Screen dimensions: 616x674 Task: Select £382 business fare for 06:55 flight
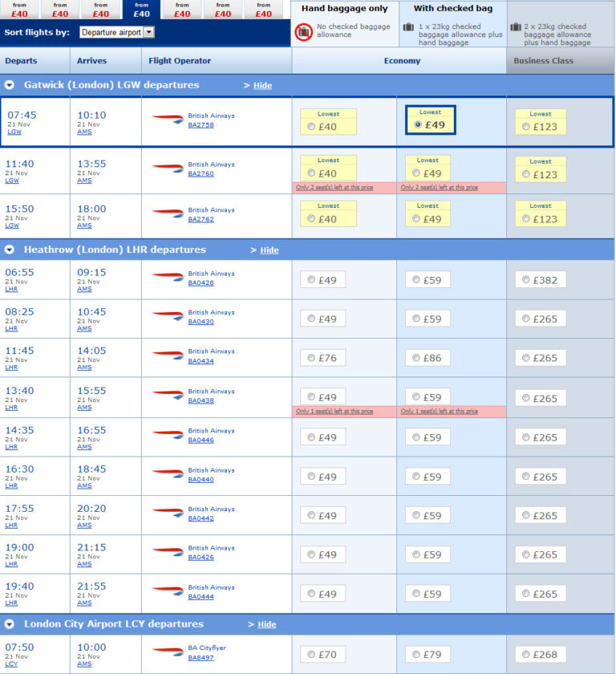pos(526,280)
